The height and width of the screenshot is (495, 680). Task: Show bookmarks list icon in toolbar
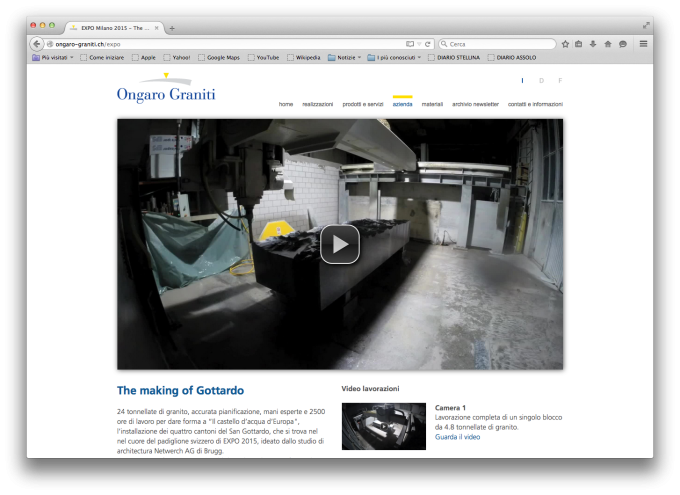coord(579,44)
